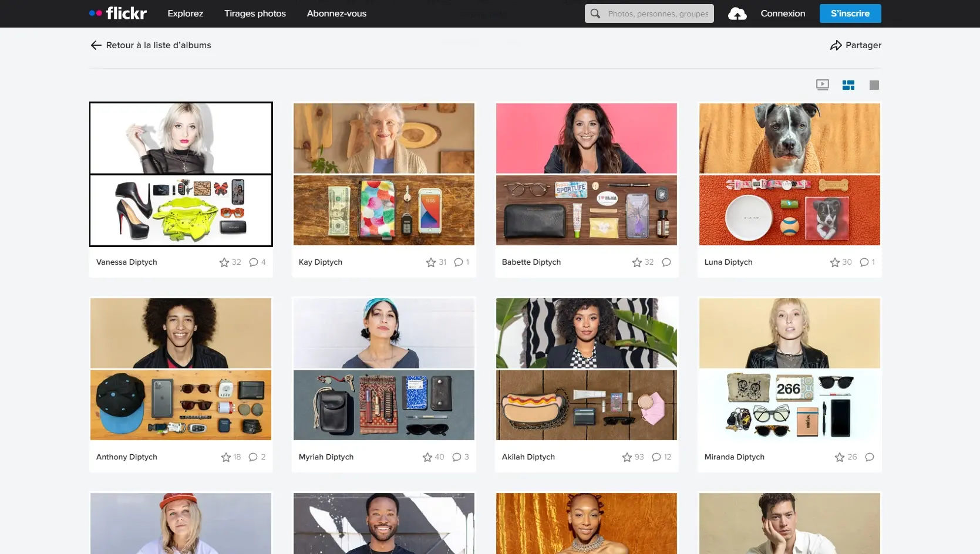Open the Flickr logo home link

coord(118,13)
